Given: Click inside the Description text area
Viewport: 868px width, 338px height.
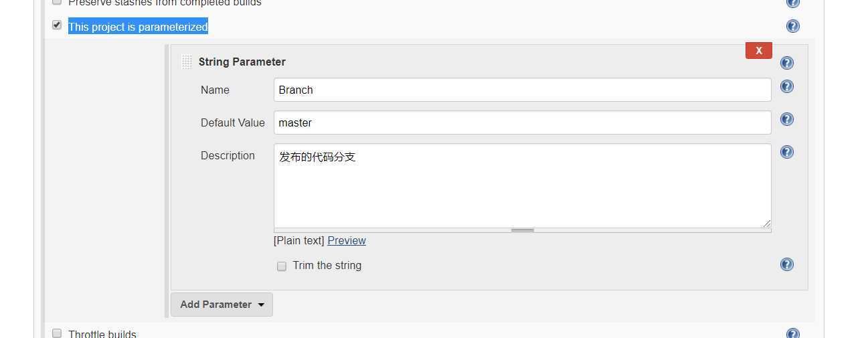Looking at the screenshot, I should [x=522, y=185].
